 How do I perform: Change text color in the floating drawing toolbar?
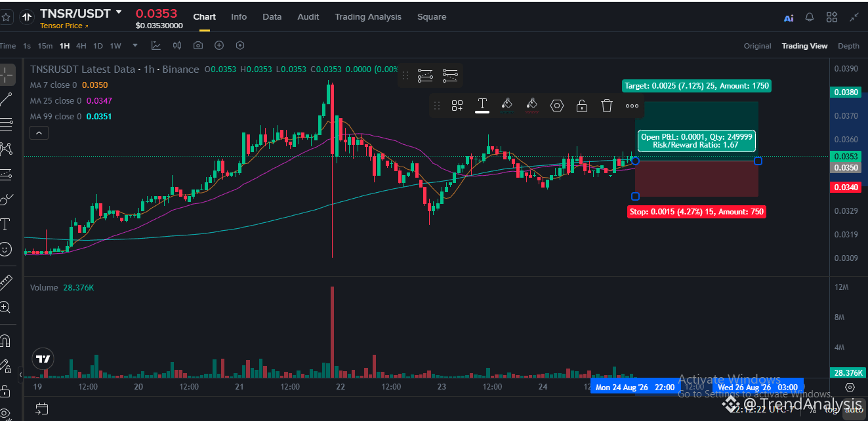click(482, 105)
